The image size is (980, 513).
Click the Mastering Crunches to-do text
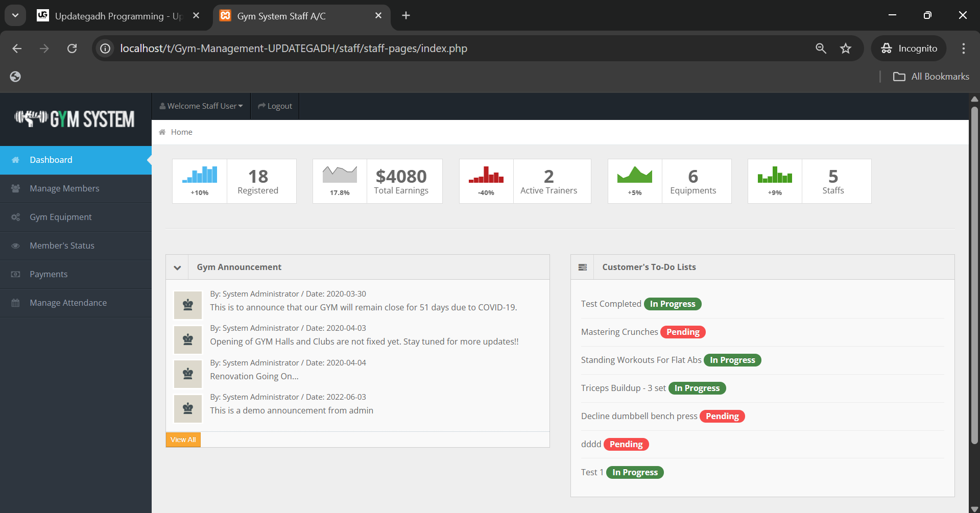619,332
